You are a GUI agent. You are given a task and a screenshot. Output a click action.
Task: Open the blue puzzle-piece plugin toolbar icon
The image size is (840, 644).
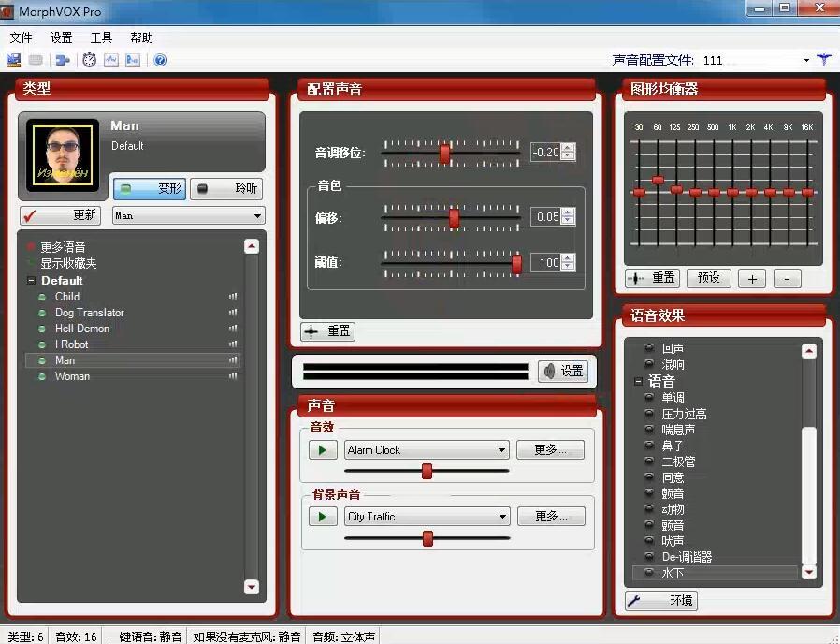63,60
